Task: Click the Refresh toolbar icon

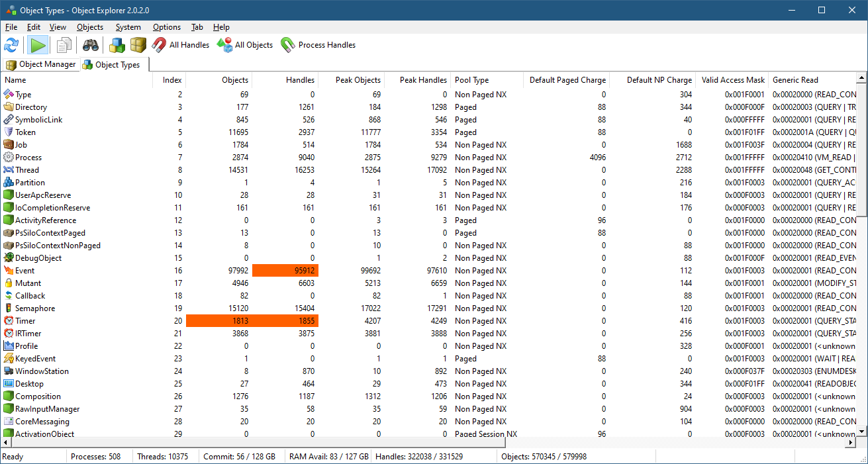Action: click(11, 45)
